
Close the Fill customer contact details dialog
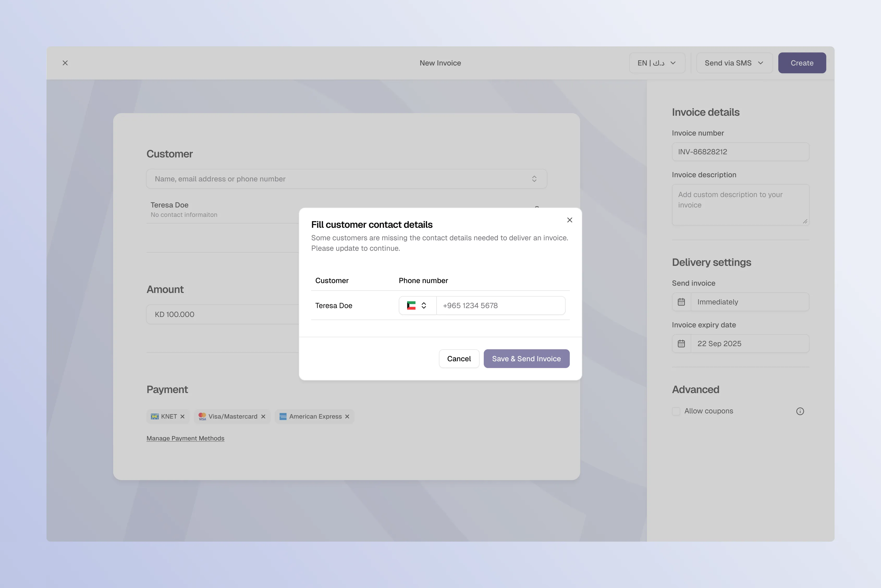coord(569,220)
